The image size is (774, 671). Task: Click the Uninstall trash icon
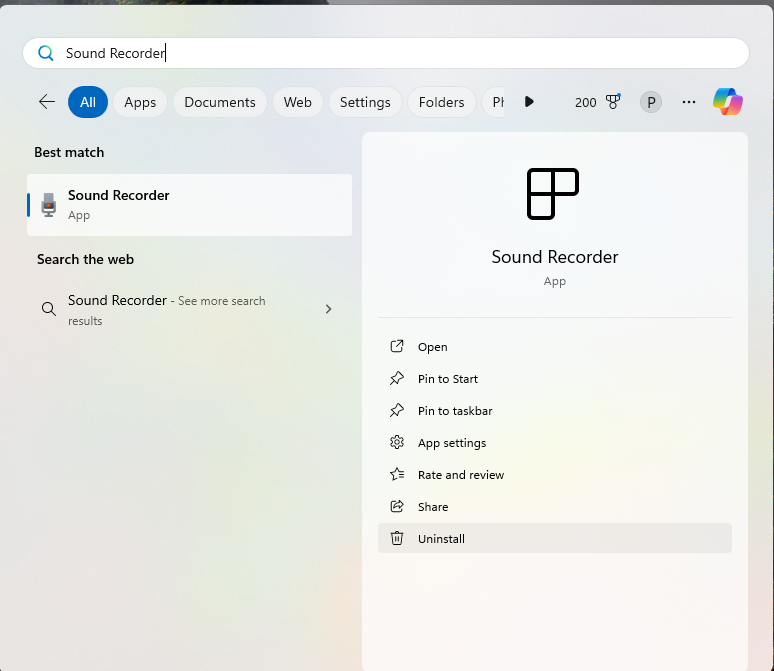(x=397, y=539)
